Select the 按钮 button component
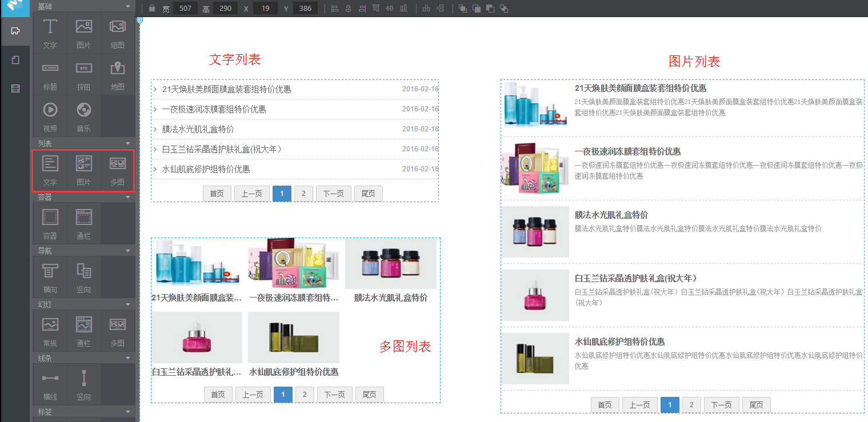The image size is (868, 422). (84, 74)
